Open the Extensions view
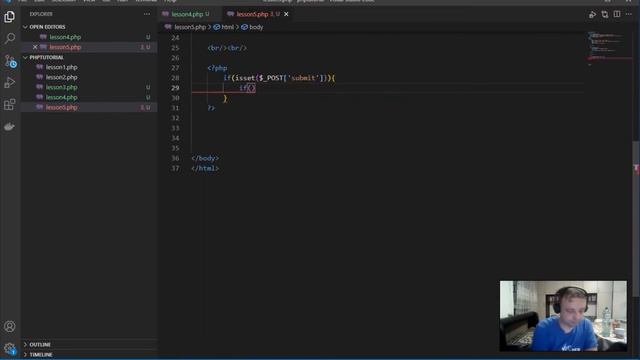The width and height of the screenshot is (640, 360). point(9,104)
